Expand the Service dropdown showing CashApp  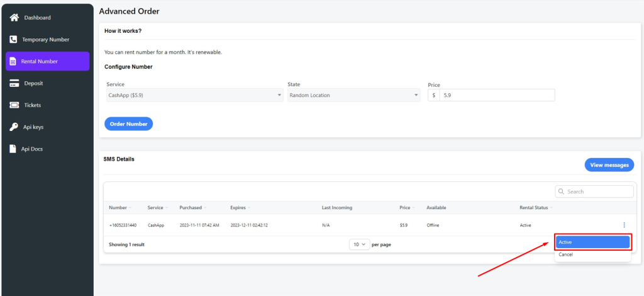194,95
